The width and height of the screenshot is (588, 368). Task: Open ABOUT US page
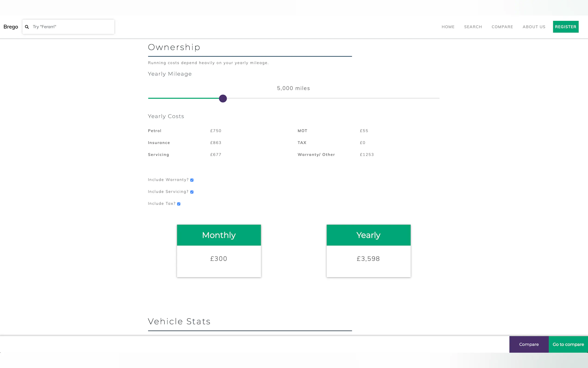[x=534, y=27]
